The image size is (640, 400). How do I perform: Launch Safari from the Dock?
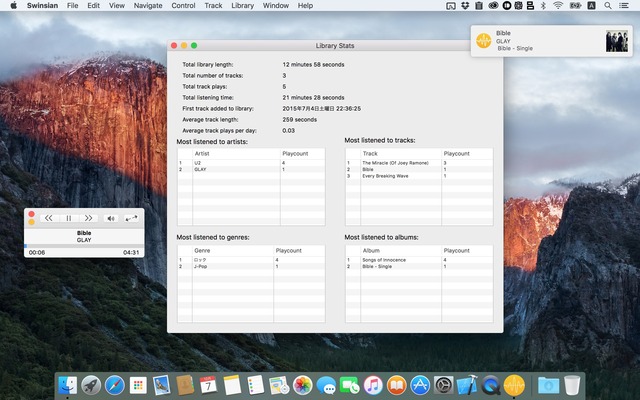(115, 385)
